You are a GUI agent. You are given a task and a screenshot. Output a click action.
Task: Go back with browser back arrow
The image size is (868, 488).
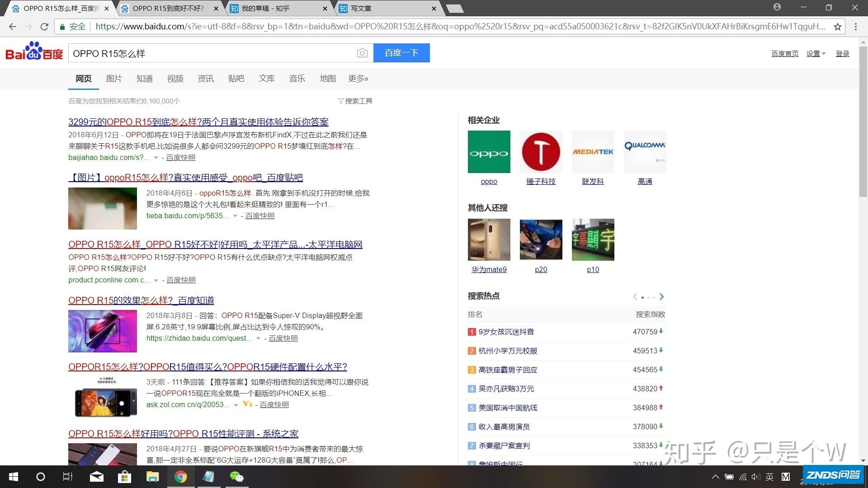[13, 27]
